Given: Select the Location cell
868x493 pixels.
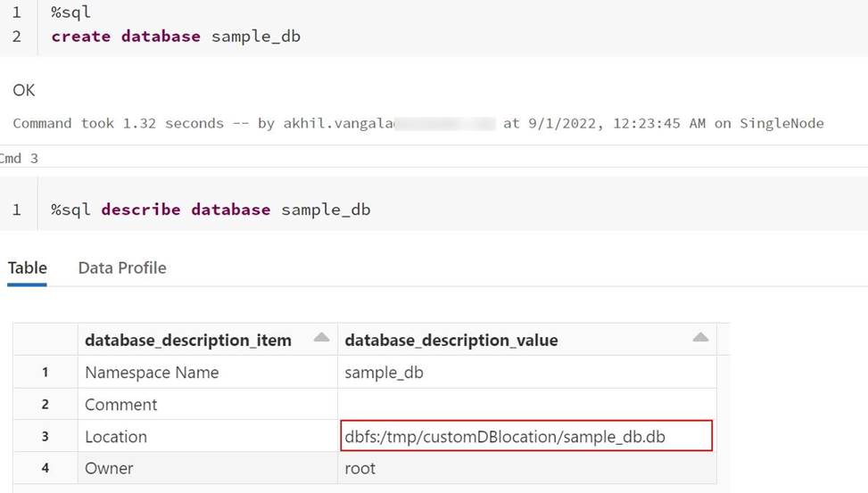Looking at the screenshot, I should (116, 437).
